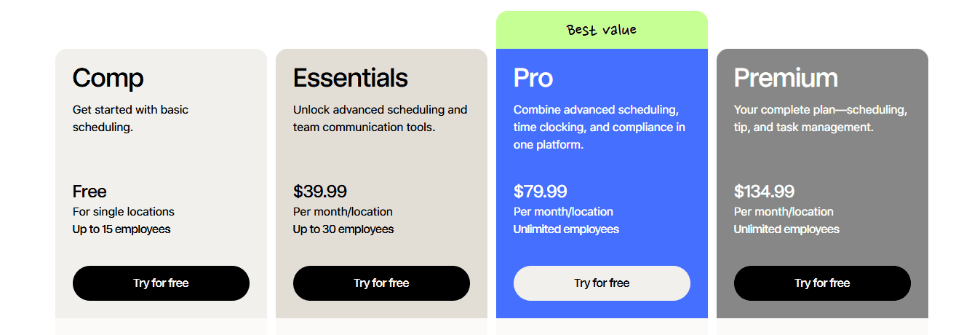Select the 'Unlock advanced scheduling' description text
This screenshot has height=335, width=980.
tap(380, 119)
